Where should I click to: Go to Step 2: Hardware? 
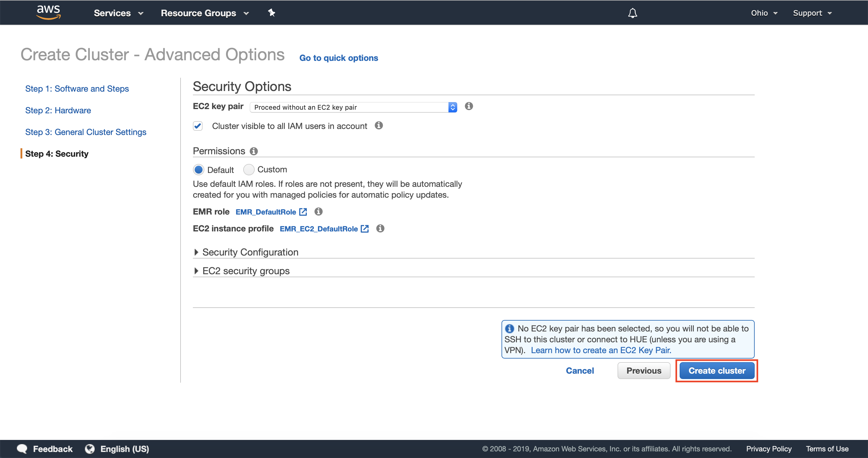[58, 111]
